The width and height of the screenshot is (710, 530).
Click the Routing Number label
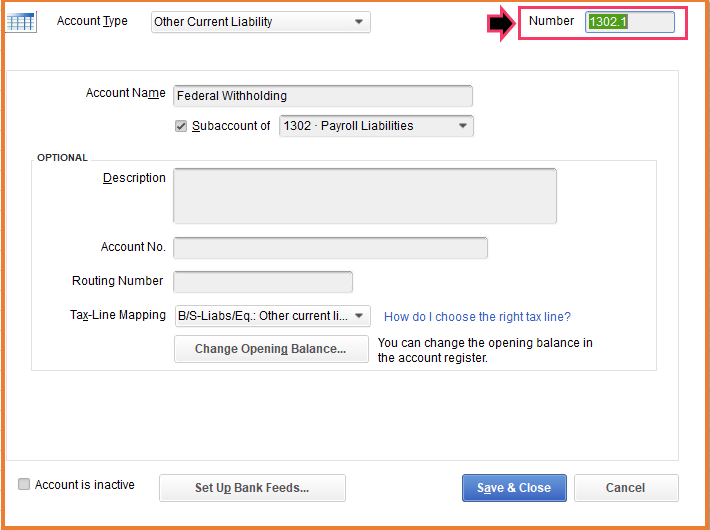coord(119,281)
